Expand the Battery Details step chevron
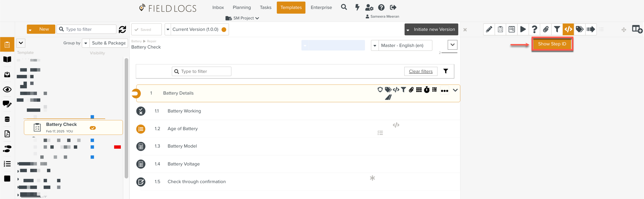The width and height of the screenshot is (644, 199). [455, 90]
